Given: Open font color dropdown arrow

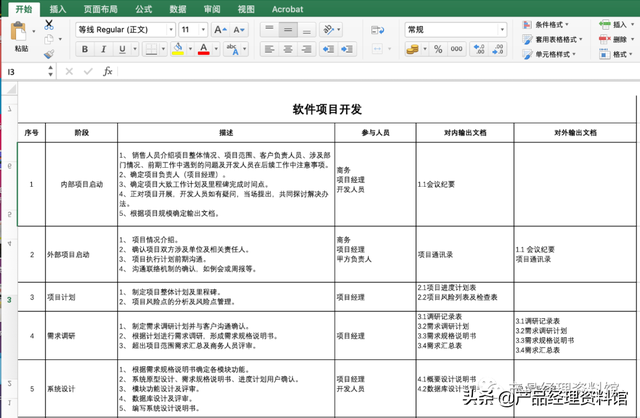Looking at the screenshot, I should click(x=216, y=49).
